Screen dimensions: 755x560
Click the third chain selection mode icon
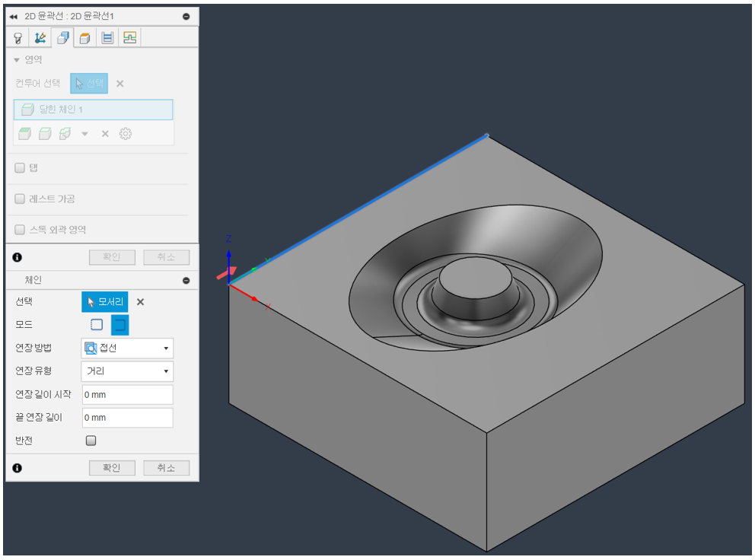[65, 133]
